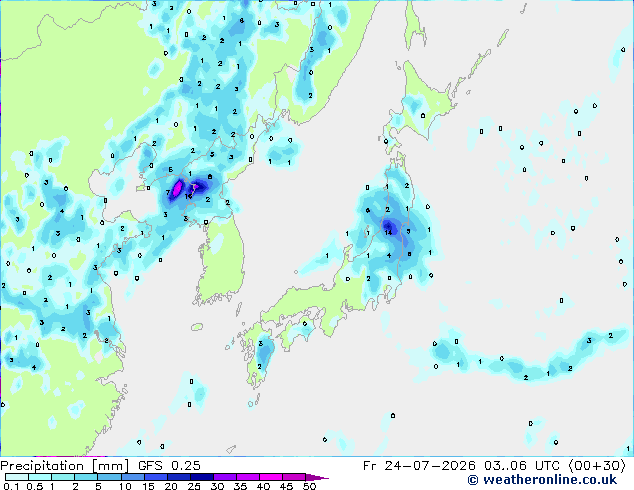Click the magenta rainfall maximum over North Korea
Screen dimensions: 634x490
[x=177, y=188]
